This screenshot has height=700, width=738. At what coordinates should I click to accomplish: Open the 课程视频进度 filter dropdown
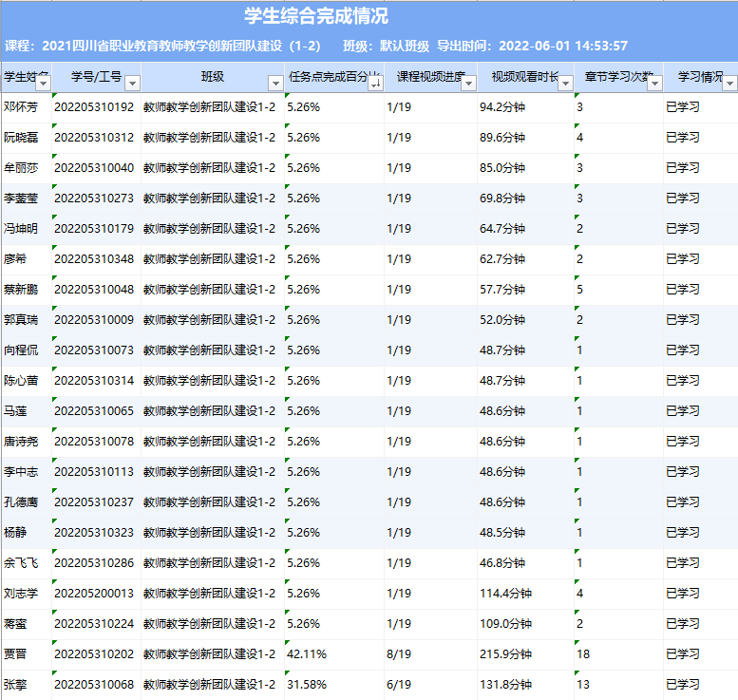467,84
